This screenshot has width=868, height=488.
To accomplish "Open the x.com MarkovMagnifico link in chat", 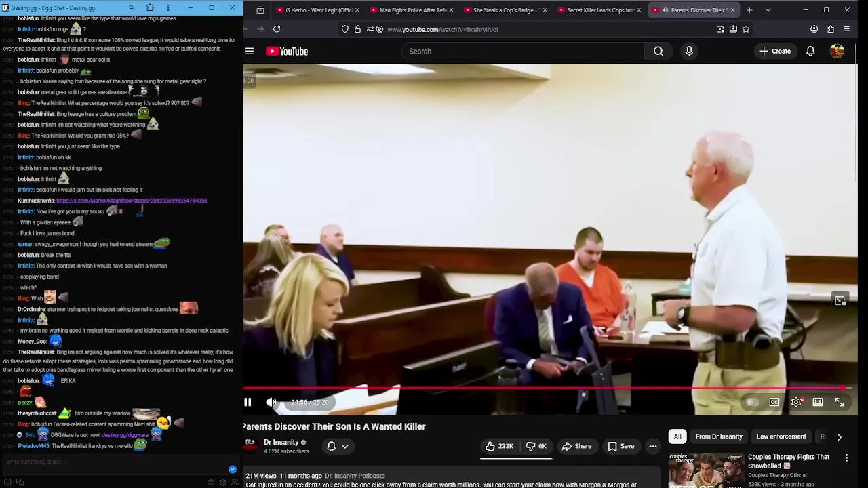I will point(132,201).
